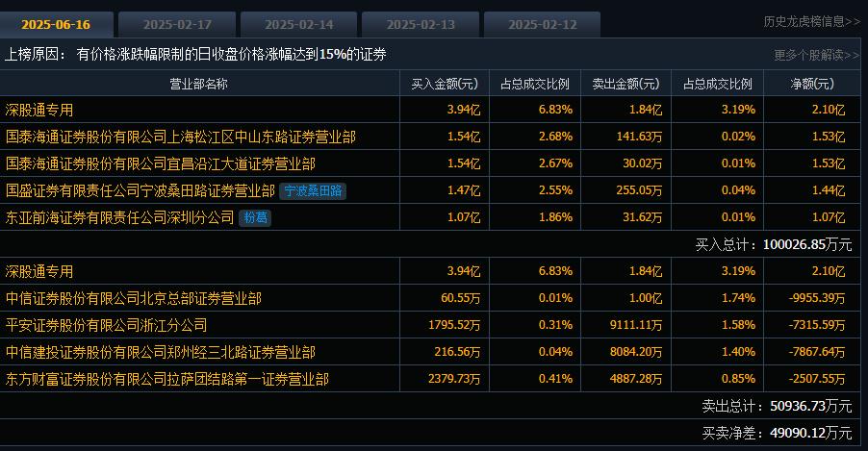Click the 粉葛 tag badge
868x451 pixels.
(x=255, y=218)
